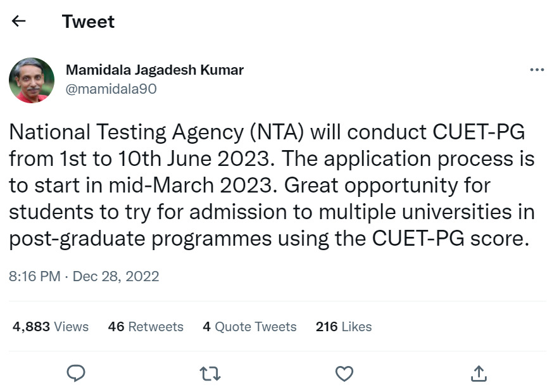The height and width of the screenshot is (392, 559).
Task: Retweet this post using the retweet icon
Action: pyautogui.click(x=210, y=374)
